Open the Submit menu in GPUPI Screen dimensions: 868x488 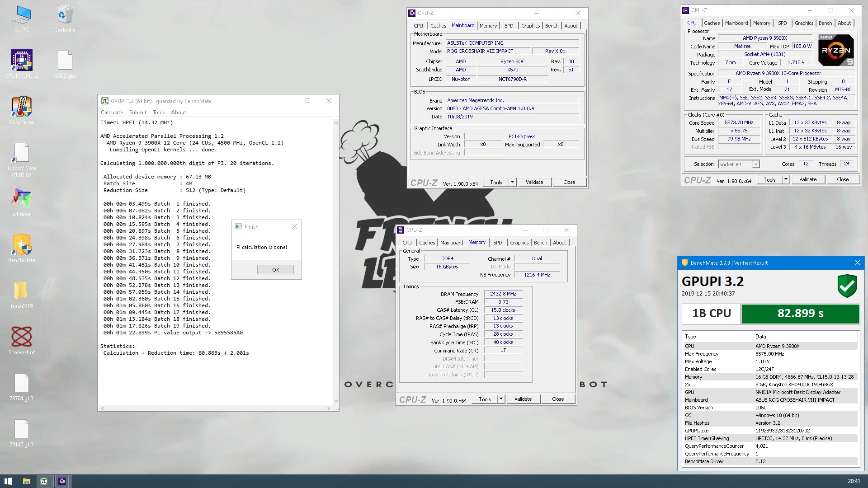tap(138, 113)
